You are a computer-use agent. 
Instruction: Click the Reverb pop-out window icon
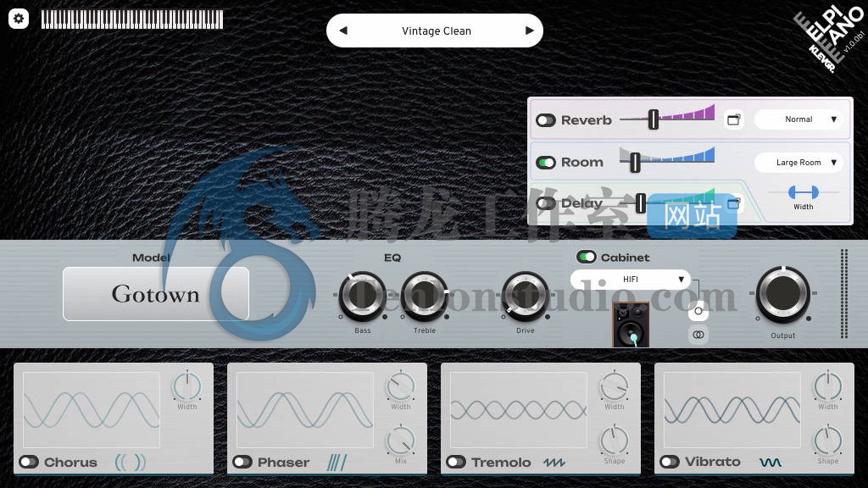click(x=733, y=119)
